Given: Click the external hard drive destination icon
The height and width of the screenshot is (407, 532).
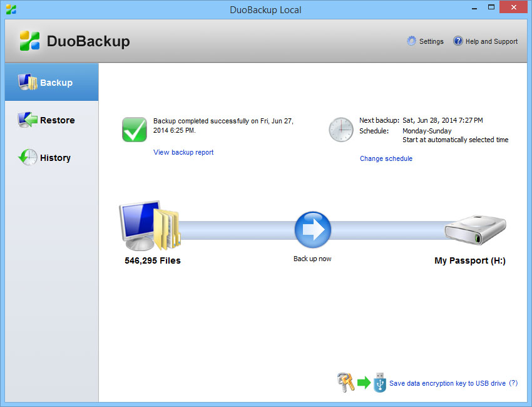Looking at the screenshot, I should 475,230.
